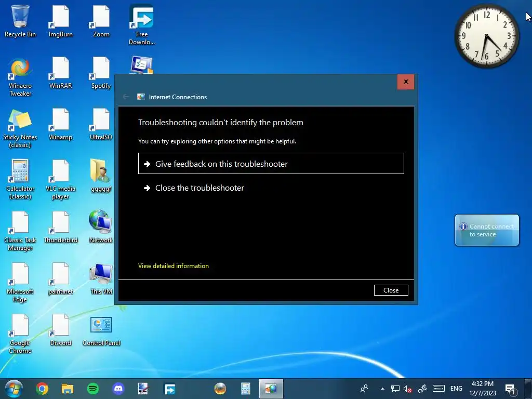
Task: Select the WinRAR desktop shortcut
Action: 60,73
